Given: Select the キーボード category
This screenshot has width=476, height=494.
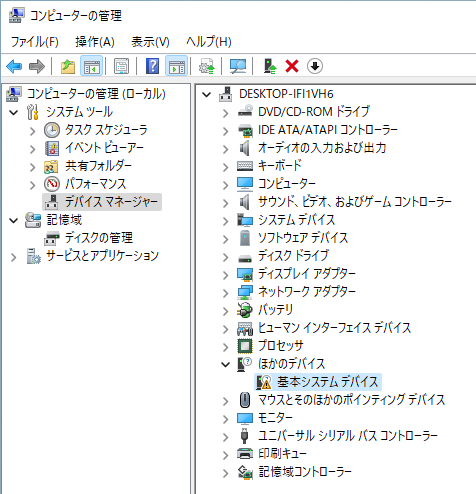Looking at the screenshot, I should [x=280, y=166].
